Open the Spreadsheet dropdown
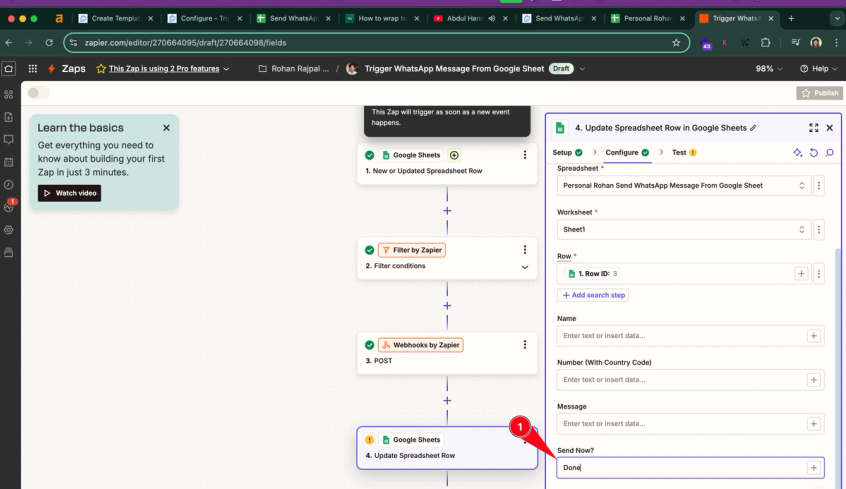Image resolution: width=846 pixels, height=489 pixels. (684, 186)
